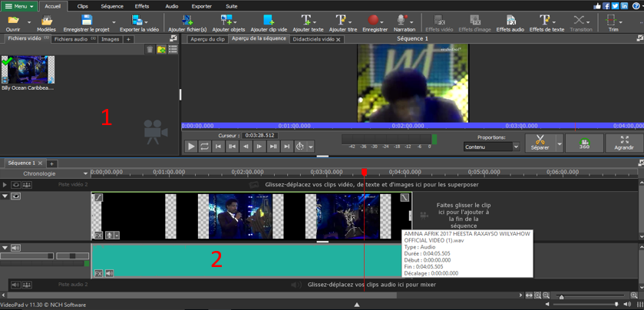Click the FX button on the audio clip
Viewport: 644px width, 310px height.
pyautogui.click(x=98, y=273)
